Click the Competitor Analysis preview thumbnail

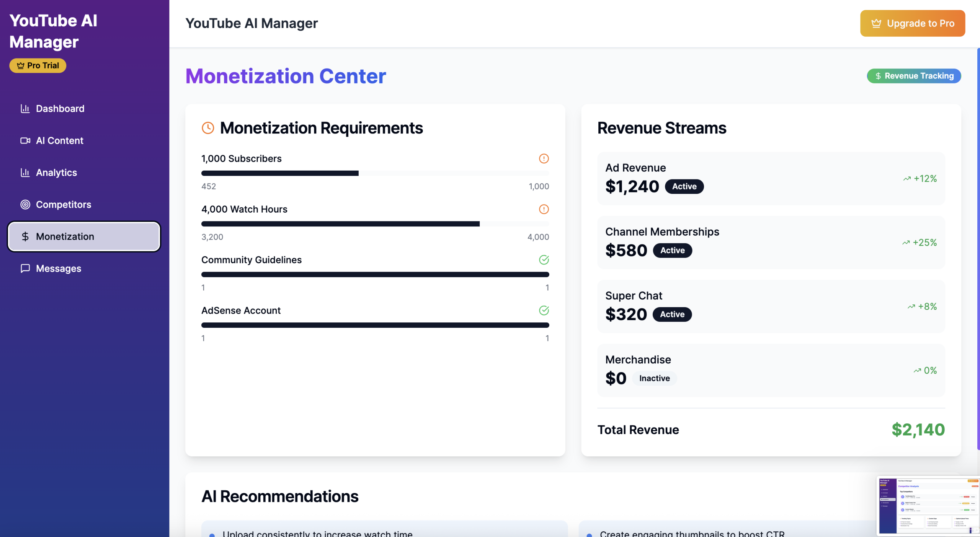click(928, 505)
